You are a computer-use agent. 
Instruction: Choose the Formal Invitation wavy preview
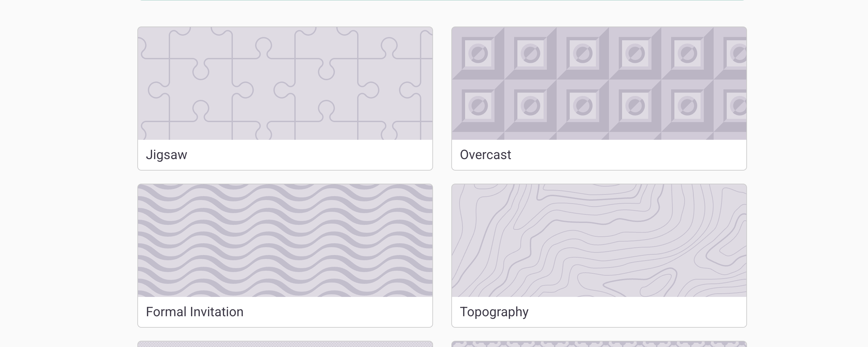pos(285,240)
